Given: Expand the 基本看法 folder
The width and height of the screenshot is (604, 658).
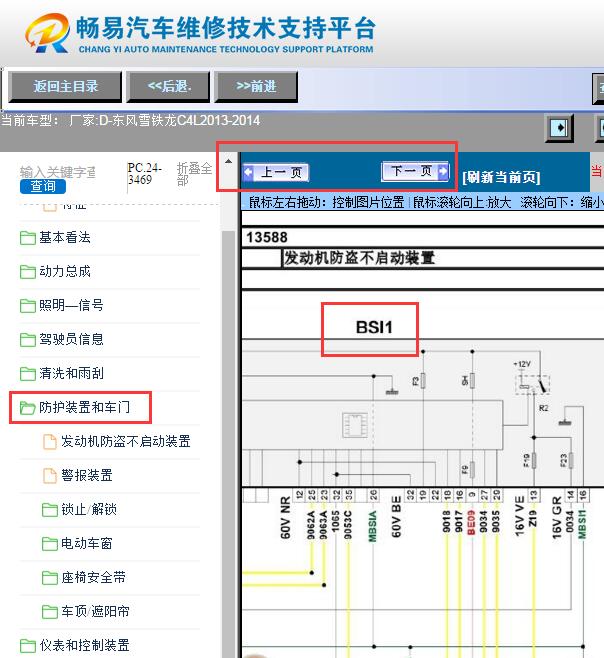Looking at the screenshot, I should pyautogui.click(x=65, y=238).
